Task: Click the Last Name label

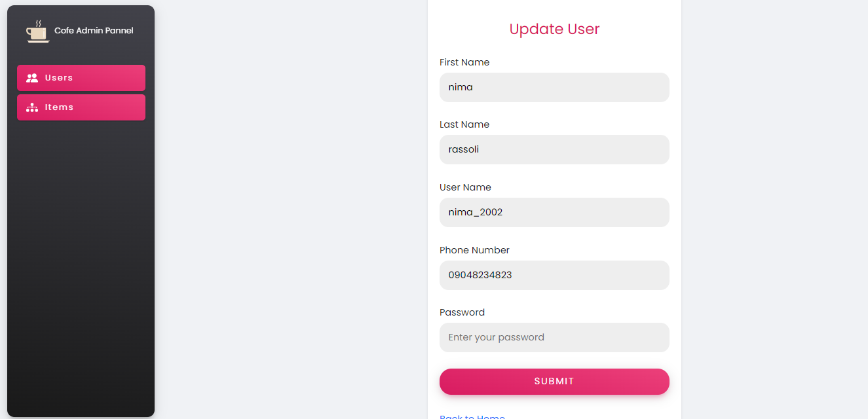Action: tap(464, 124)
